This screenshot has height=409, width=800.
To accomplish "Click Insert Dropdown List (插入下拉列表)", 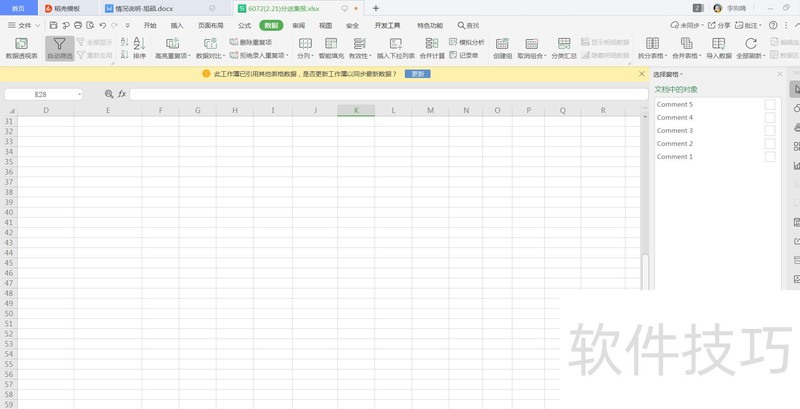I will [x=395, y=49].
